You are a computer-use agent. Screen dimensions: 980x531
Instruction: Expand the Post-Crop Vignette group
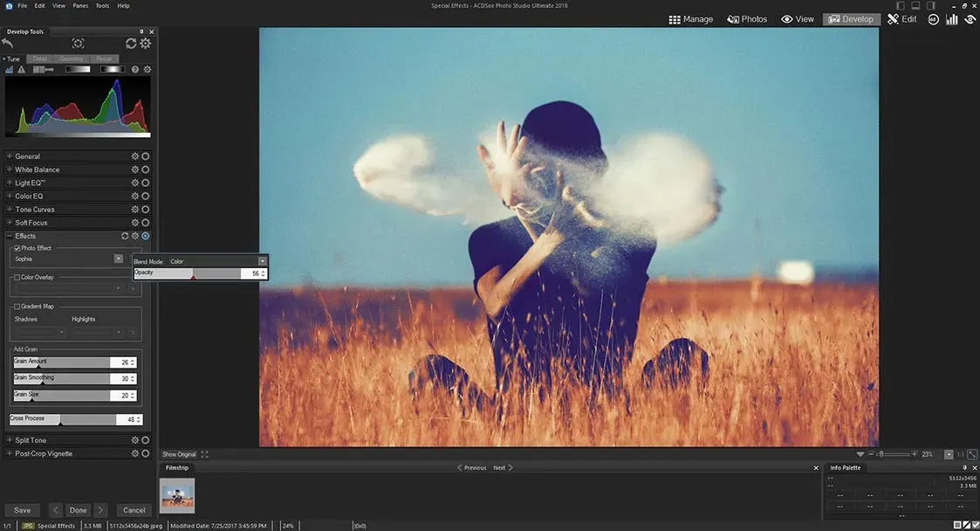(x=10, y=453)
